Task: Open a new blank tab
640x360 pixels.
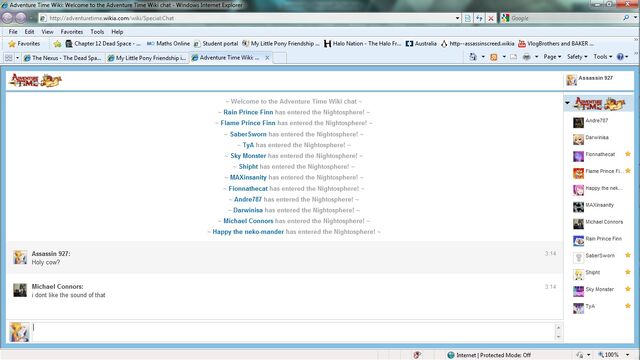Action: tap(279, 58)
